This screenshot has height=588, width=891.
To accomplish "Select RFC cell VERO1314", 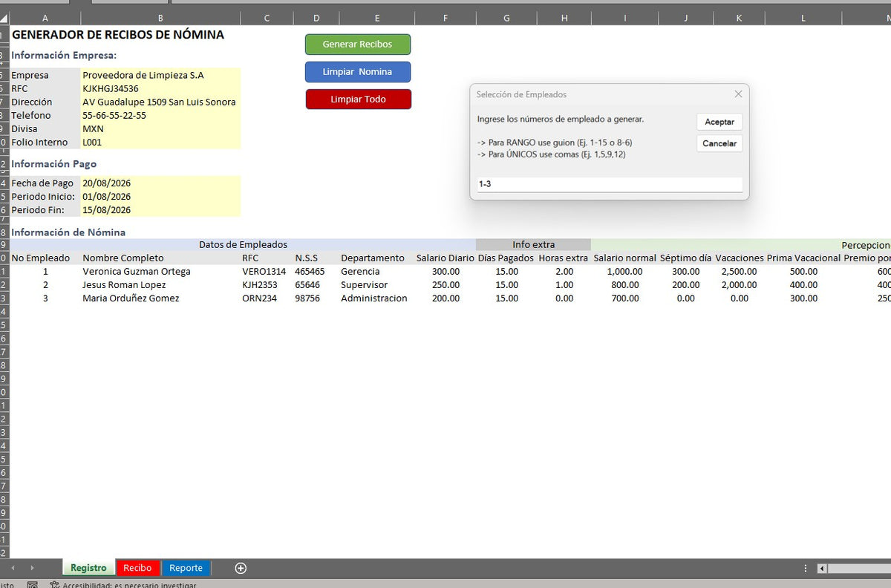I will pyautogui.click(x=267, y=271).
